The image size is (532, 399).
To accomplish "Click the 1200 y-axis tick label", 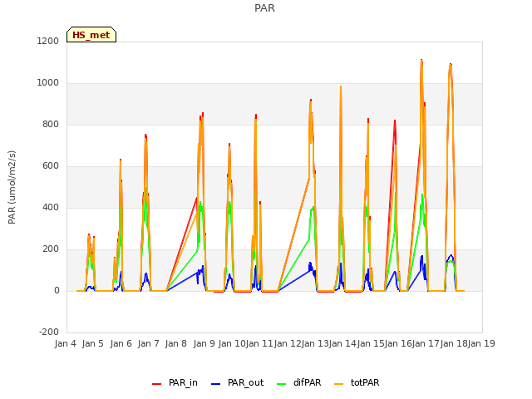I will tap(48, 41).
